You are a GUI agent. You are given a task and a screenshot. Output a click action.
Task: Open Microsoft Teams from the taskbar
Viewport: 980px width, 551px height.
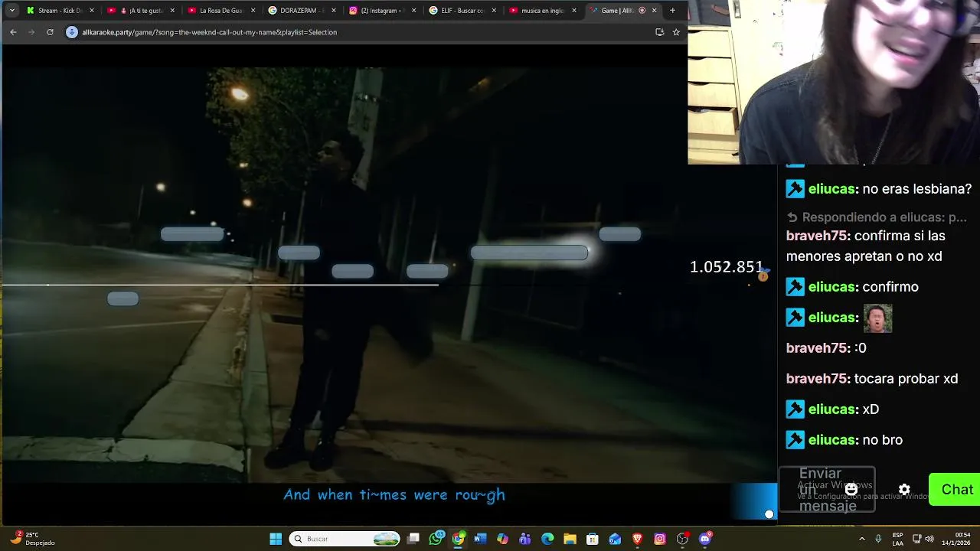(x=525, y=539)
